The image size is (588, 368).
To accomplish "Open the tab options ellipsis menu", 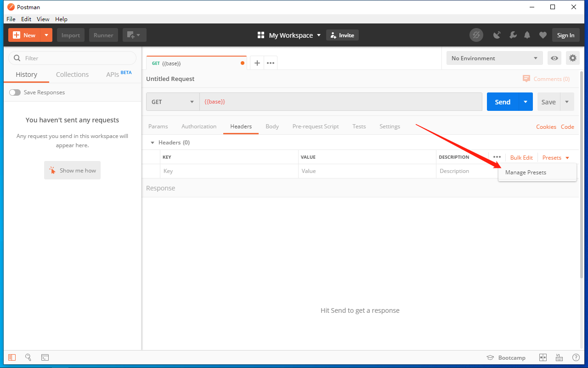I will point(271,63).
